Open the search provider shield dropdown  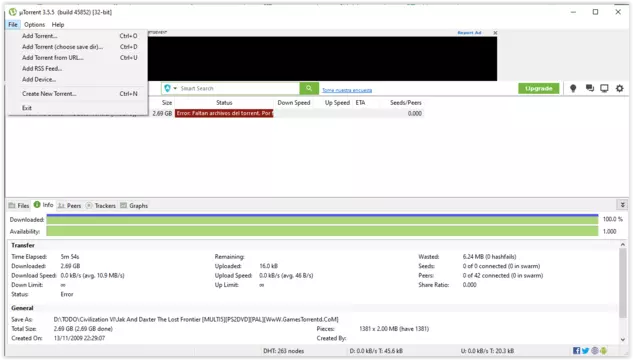170,88
